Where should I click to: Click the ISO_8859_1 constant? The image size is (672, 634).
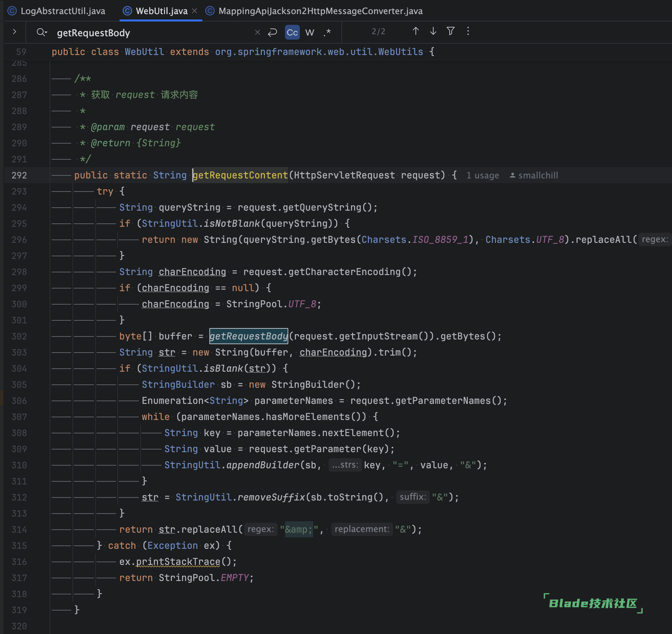coord(440,240)
